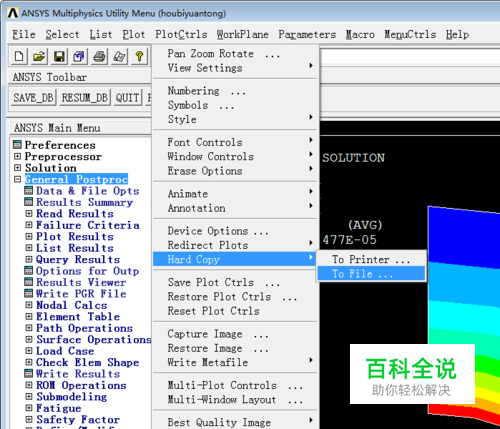500x429 pixels.
Task: Expand the Plot Results node
Action: pos(29,236)
